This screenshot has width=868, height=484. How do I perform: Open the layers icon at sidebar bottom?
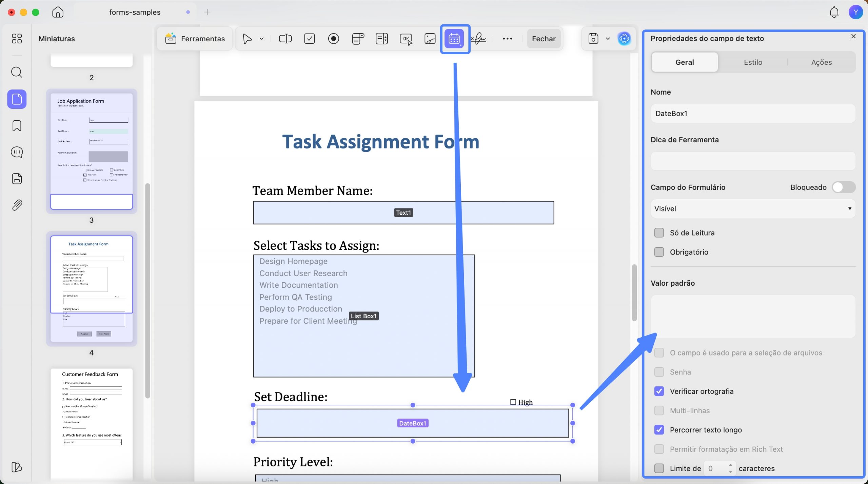pyautogui.click(x=17, y=467)
